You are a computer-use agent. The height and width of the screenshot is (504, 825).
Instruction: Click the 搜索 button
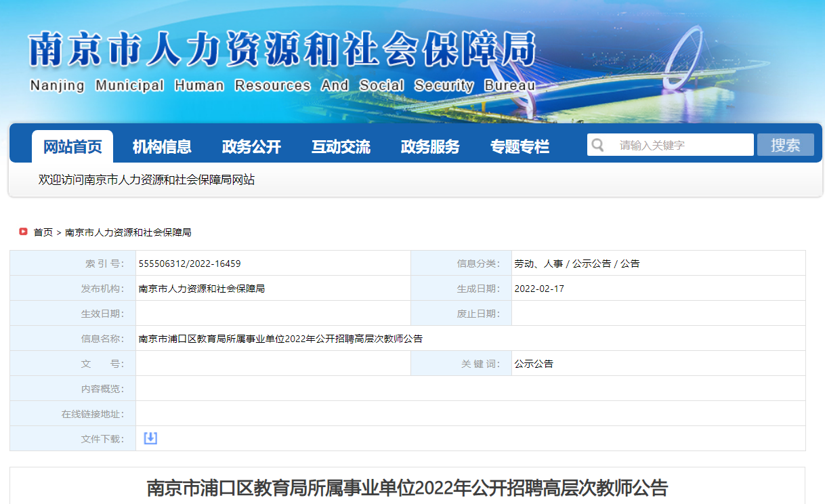(x=786, y=145)
